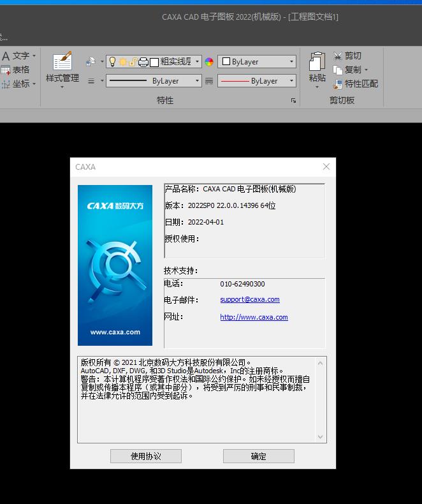Open 特性 panel dialog launcher arrow
This screenshot has height=504, width=422.
pyautogui.click(x=293, y=101)
